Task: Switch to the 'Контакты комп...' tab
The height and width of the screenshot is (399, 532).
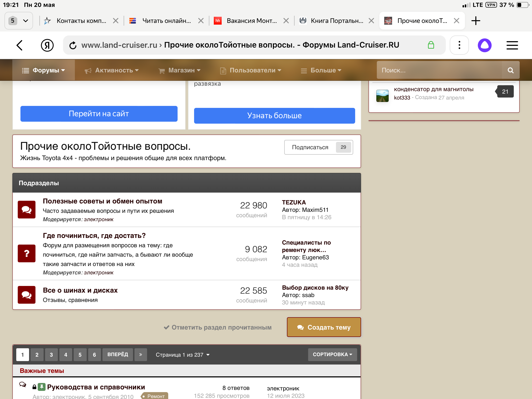Action: pos(81,21)
